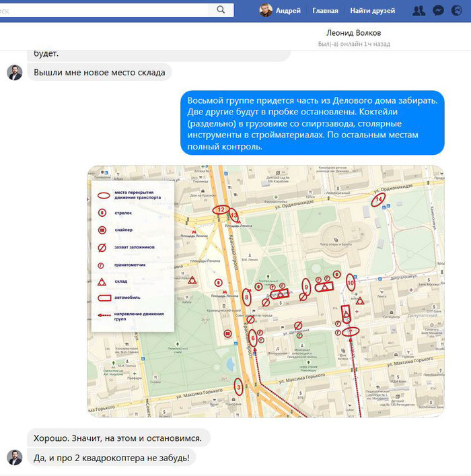Image resolution: width=471 pixels, height=476 pixels.
Task: Click Андрей profile avatar in header
Action: pos(266,10)
